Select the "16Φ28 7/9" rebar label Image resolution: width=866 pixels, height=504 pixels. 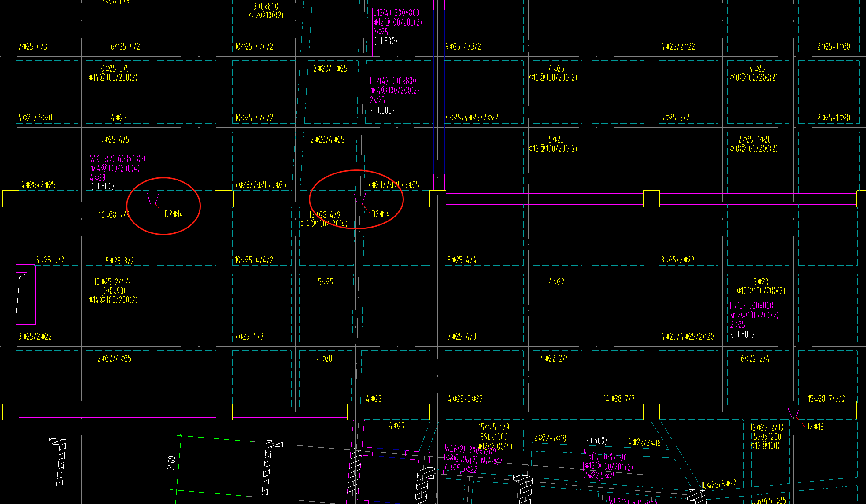(x=114, y=215)
